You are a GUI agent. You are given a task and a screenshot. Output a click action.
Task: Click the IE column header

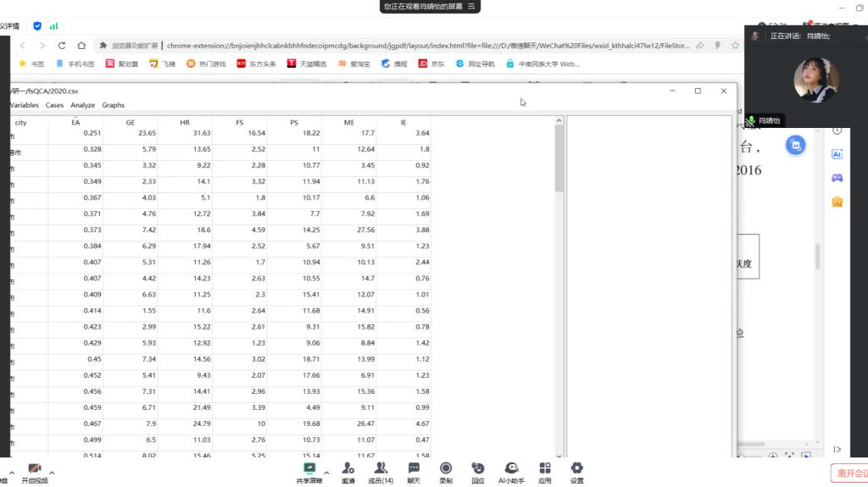[x=403, y=122]
